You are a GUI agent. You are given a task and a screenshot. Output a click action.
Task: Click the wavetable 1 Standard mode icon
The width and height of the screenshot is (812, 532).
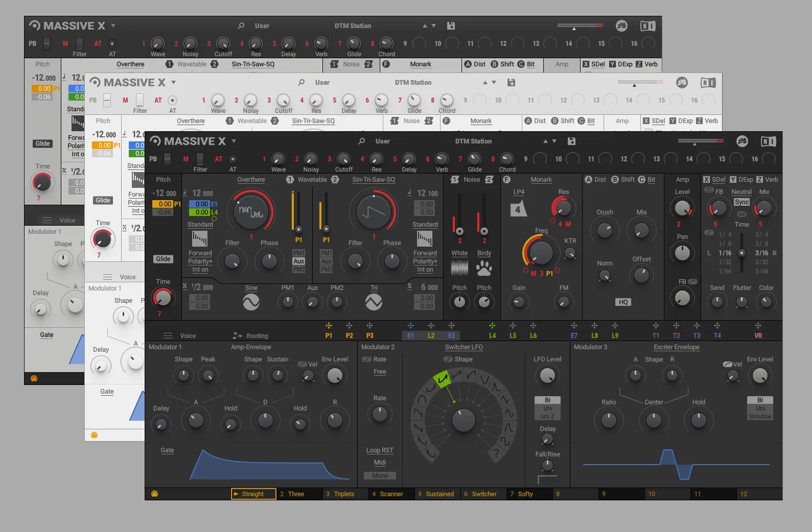tap(200, 238)
